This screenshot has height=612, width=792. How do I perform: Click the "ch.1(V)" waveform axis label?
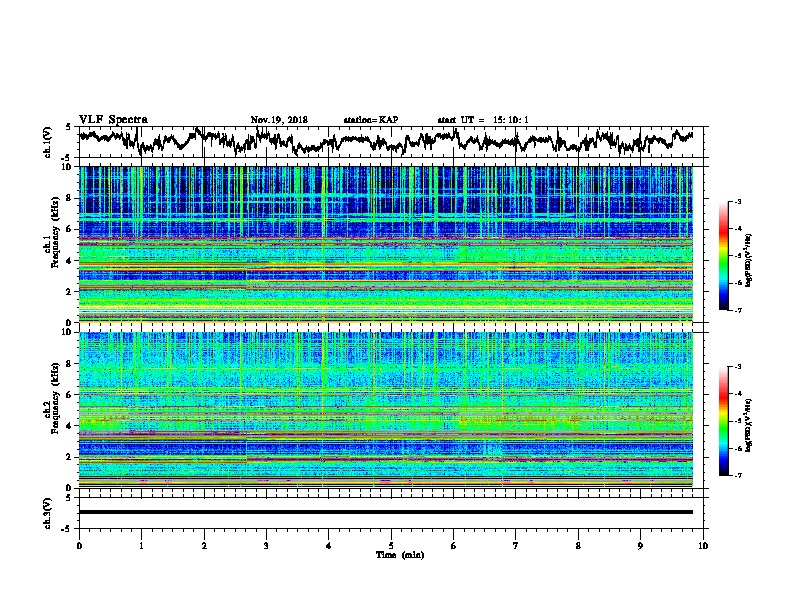click(48, 142)
